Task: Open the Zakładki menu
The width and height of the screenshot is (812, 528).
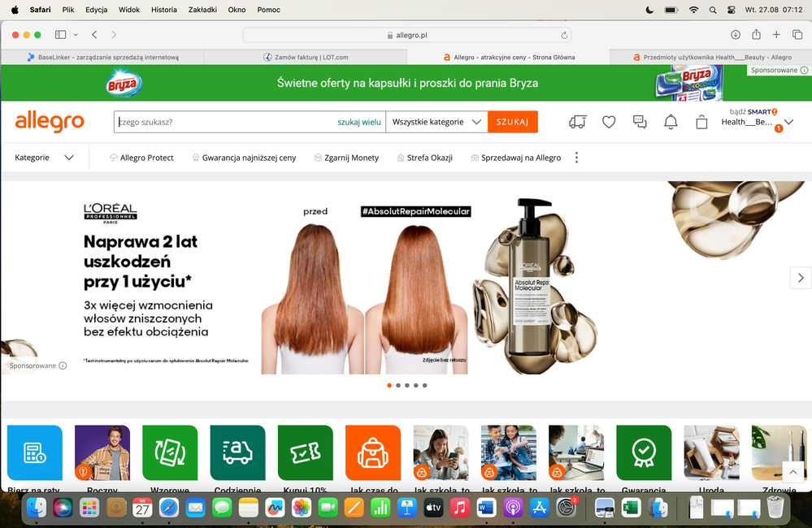Action: click(x=202, y=10)
